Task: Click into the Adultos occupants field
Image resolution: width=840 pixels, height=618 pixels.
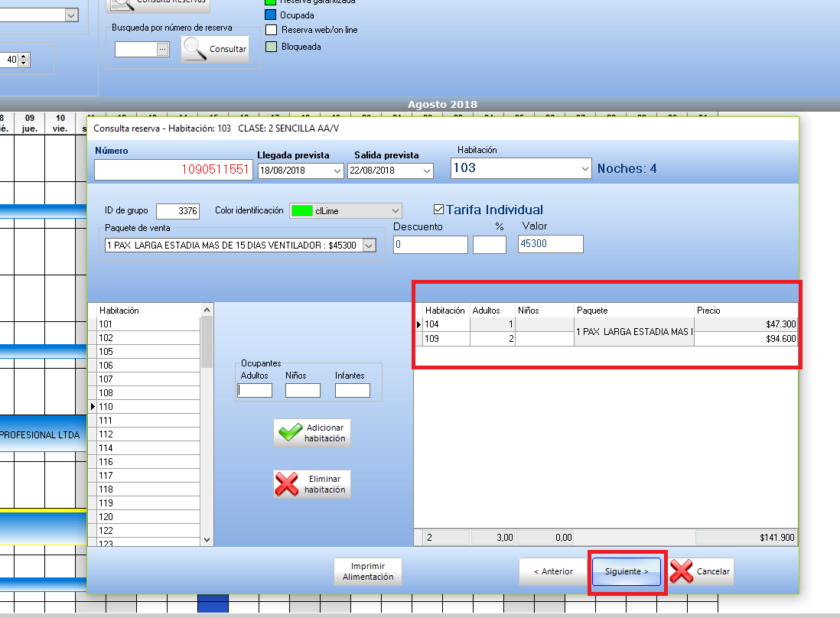Action: (x=255, y=390)
